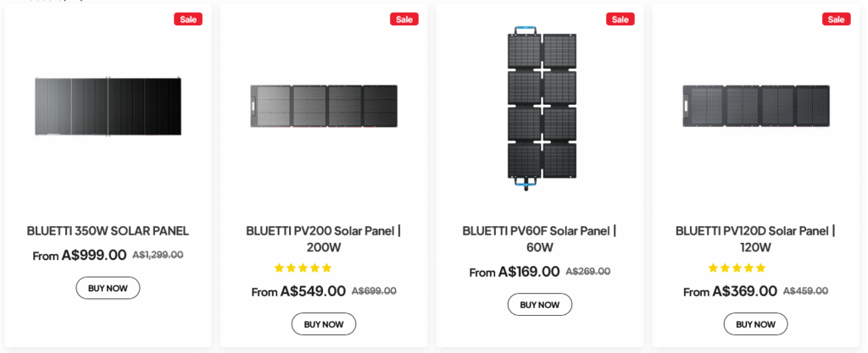Screen dimensions: 868x353
Task: View the PV120D solar panel product image
Action: 755,106
